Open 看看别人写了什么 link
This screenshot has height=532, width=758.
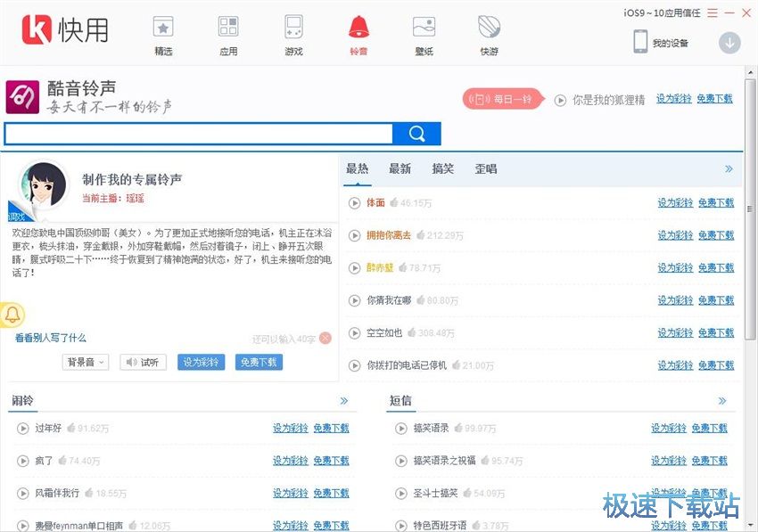[x=50, y=338]
